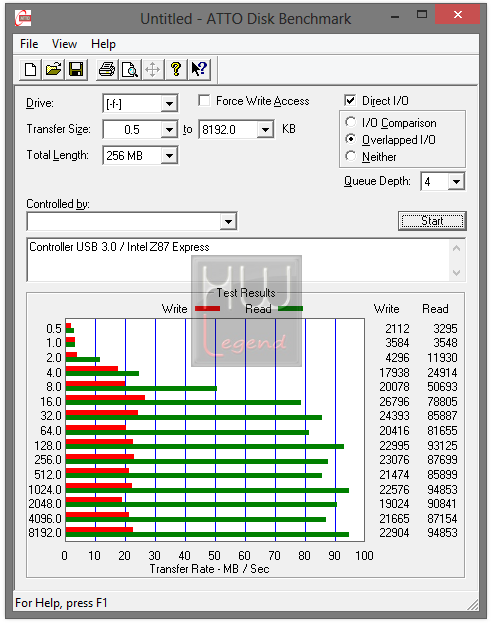Click the Read value 11930

pyautogui.click(x=442, y=358)
